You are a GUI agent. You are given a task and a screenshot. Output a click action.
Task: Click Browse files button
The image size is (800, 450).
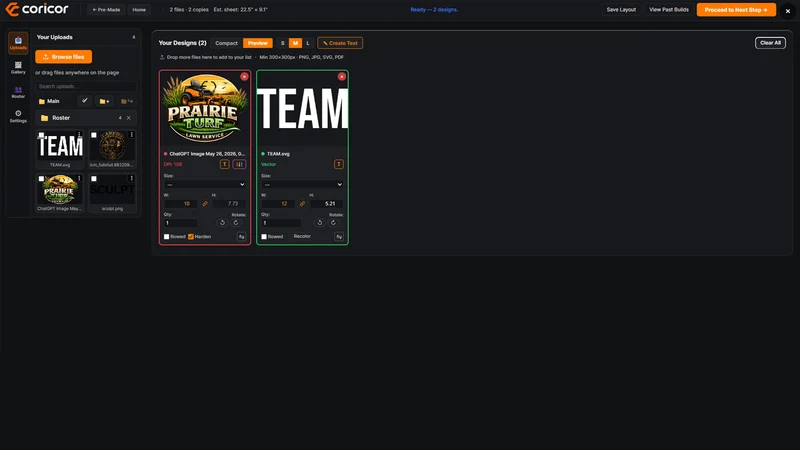pos(64,57)
